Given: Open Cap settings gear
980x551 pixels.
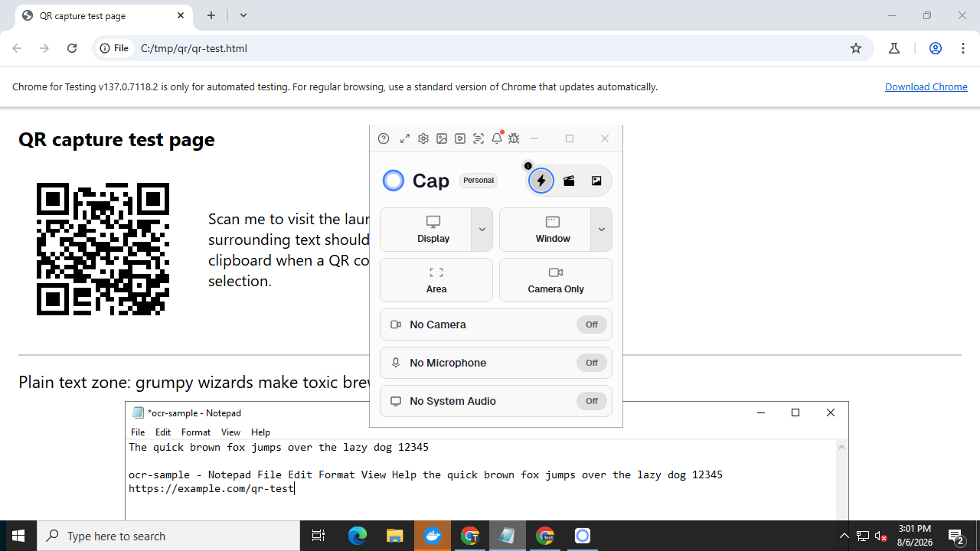Looking at the screenshot, I should pyautogui.click(x=423, y=139).
